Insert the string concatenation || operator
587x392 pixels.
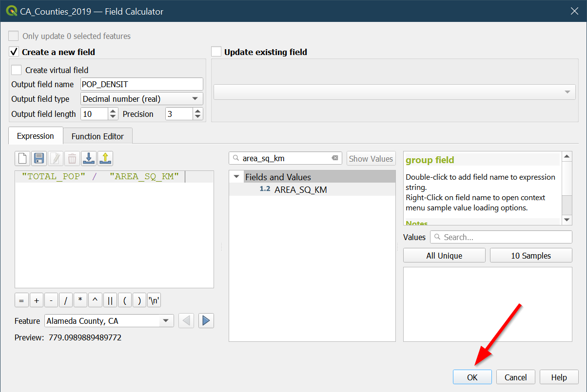110,300
